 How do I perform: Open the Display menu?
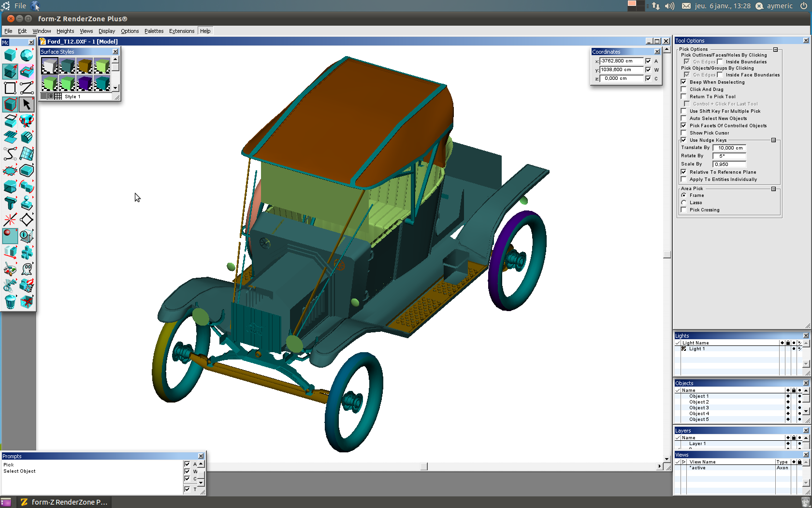pyautogui.click(x=107, y=31)
